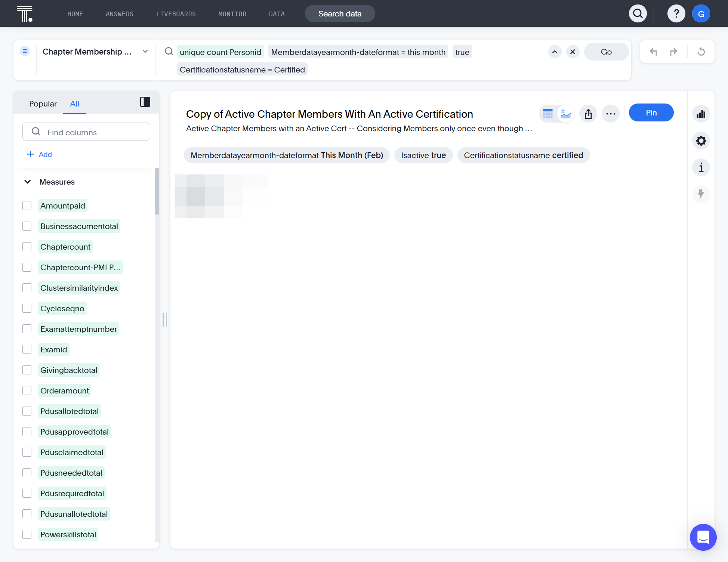The width and height of the screenshot is (728, 562).
Task: Click the Certificationstatusname certified filter chip
Action: tap(523, 155)
